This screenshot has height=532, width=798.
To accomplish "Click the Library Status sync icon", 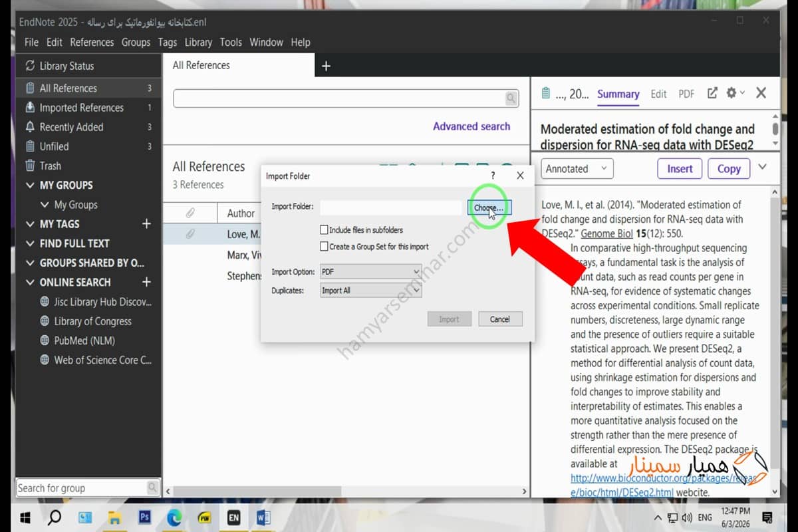I will click(30, 66).
